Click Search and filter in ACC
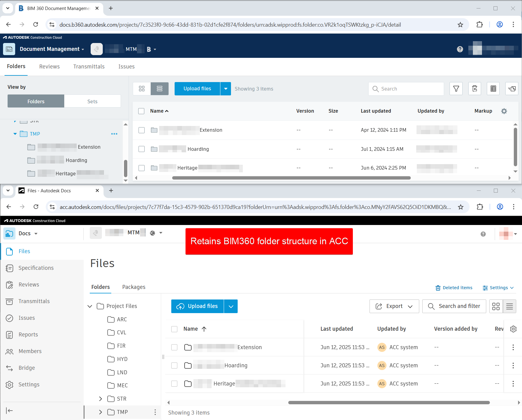This screenshot has height=420, width=522. 454,306
